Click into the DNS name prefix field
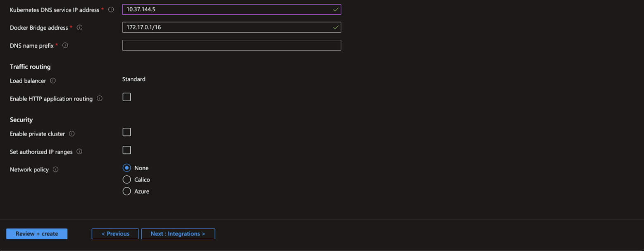The width and height of the screenshot is (644, 252). coord(231,45)
